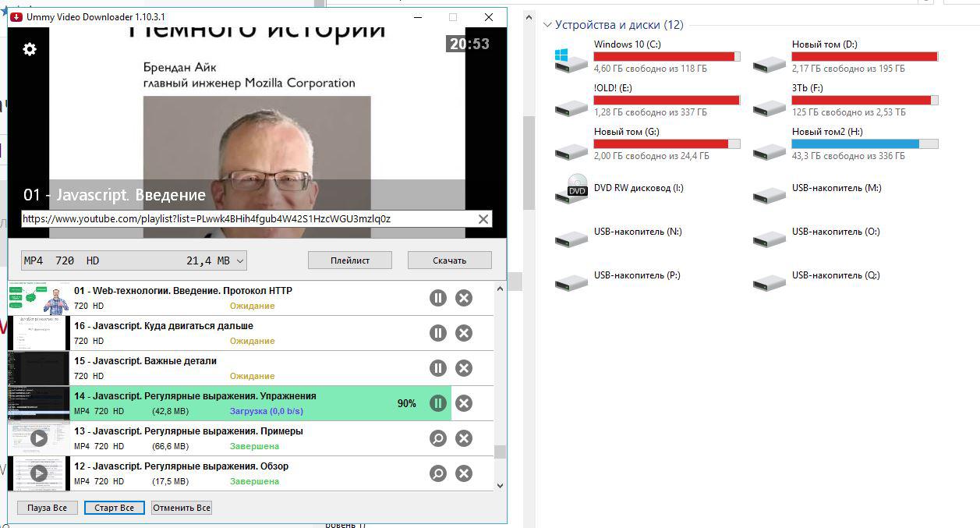Viewport: 980px width, 528px height.
Task: Show 13 - Примеры file in folder
Action: tap(438, 438)
